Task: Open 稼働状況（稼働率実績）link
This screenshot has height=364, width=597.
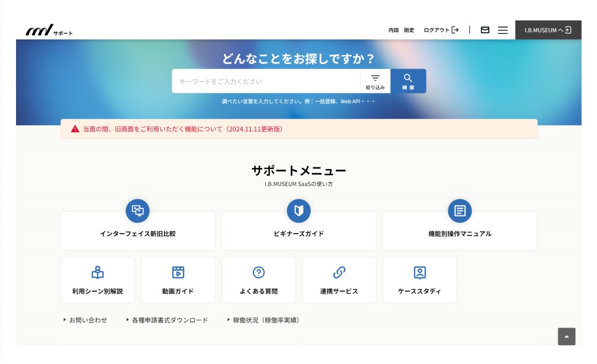Action: point(266,320)
